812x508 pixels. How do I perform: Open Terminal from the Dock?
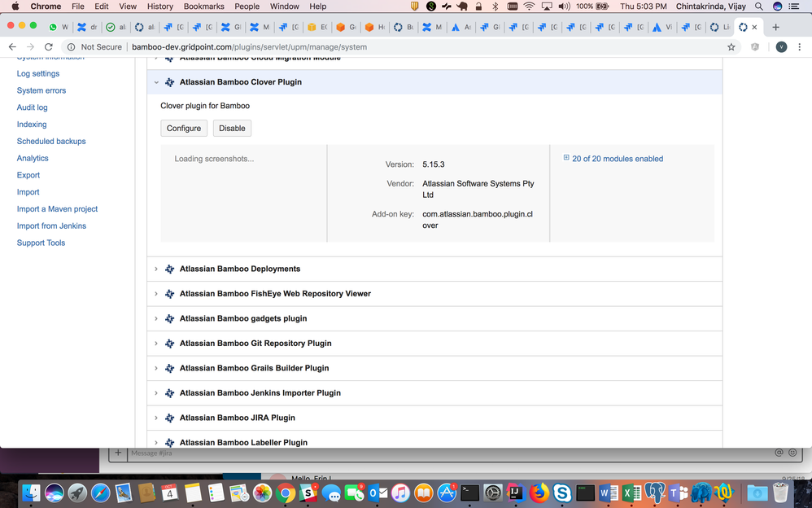(469, 493)
